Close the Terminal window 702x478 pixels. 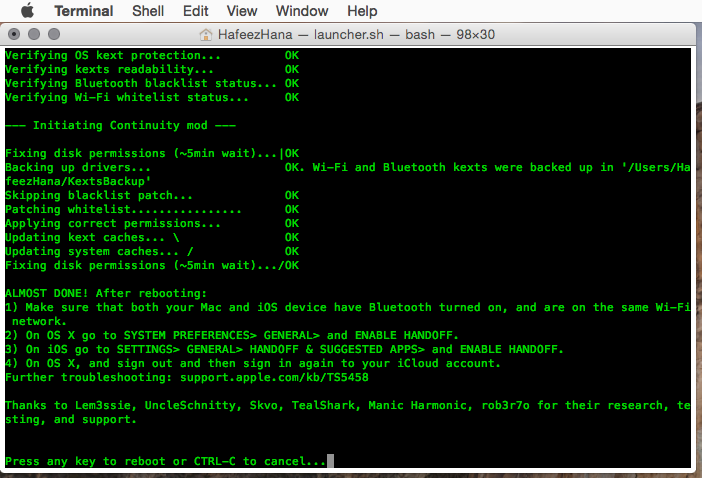point(14,34)
